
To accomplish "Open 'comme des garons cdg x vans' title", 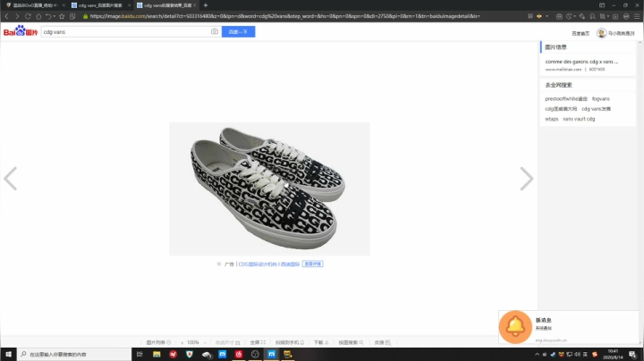I will pyautogui.click(x=581, y=62).
